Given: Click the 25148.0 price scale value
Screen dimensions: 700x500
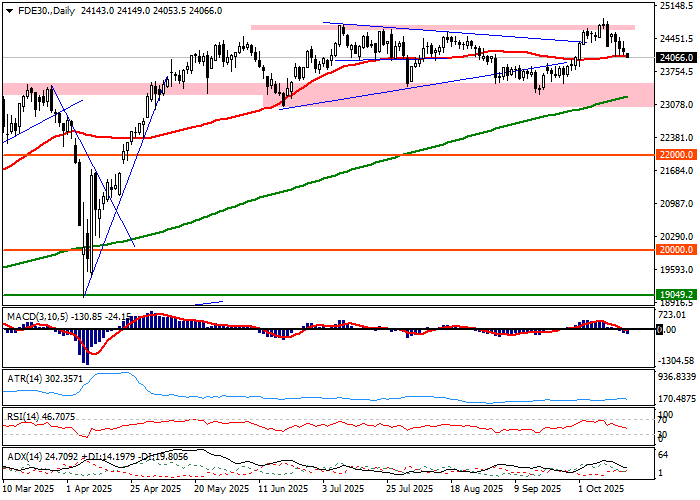Looking at the screenshot, I should pyautogui.click(x=677, y=5).
